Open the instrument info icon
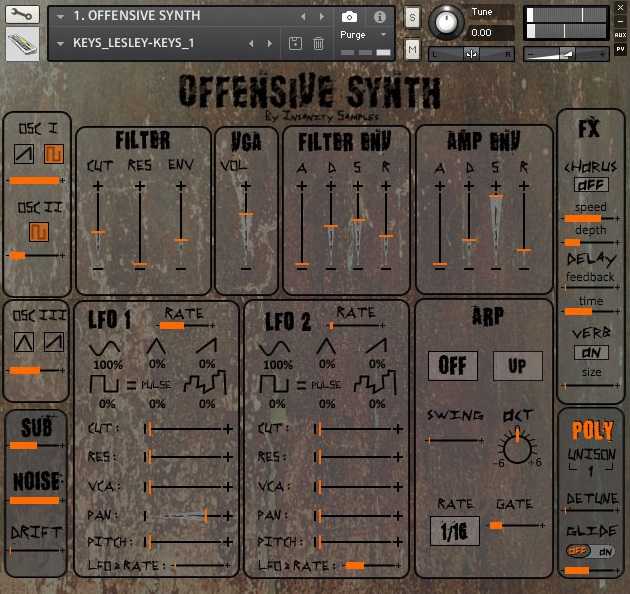 380,17
